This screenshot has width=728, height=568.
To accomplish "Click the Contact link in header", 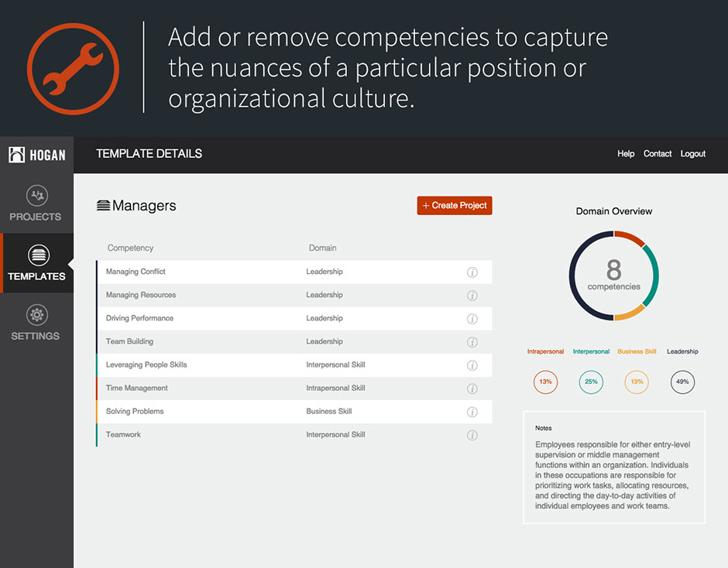I will [658, 154].
